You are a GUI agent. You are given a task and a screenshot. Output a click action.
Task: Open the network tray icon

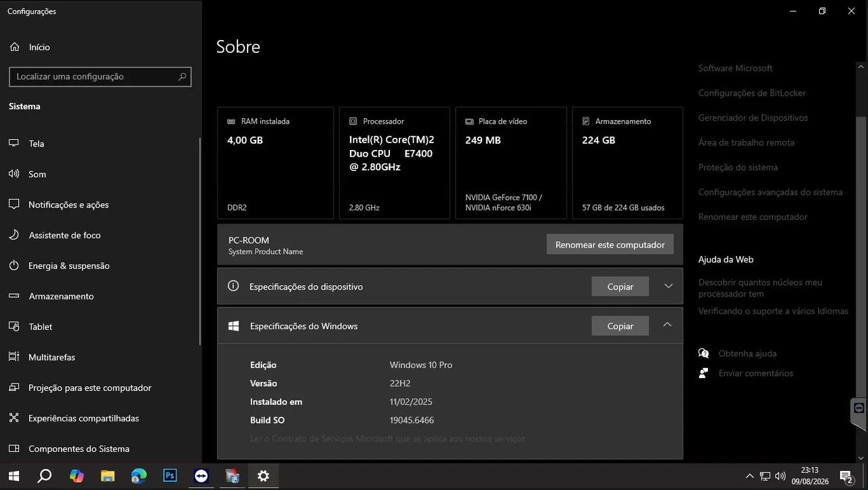[765, 476]
